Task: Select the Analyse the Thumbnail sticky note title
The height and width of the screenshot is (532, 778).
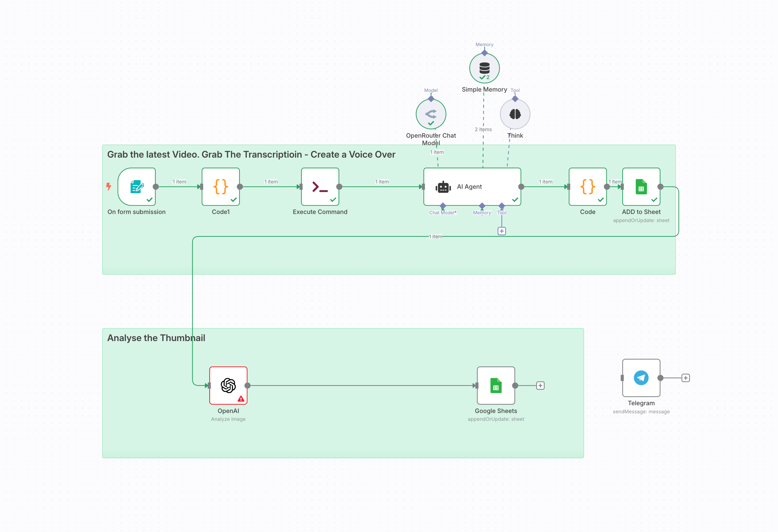Action: tap(156, 338)
